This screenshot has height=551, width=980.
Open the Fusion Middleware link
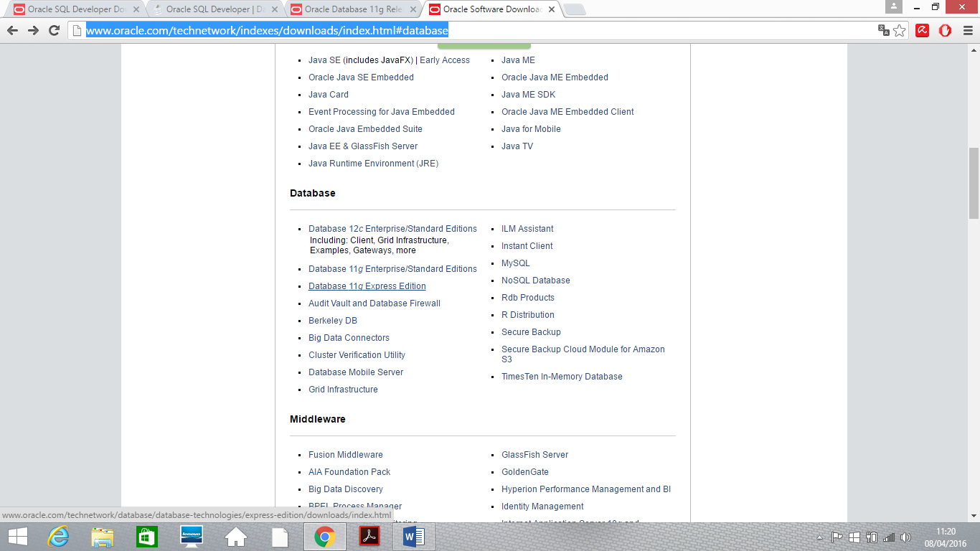(346, 455)
